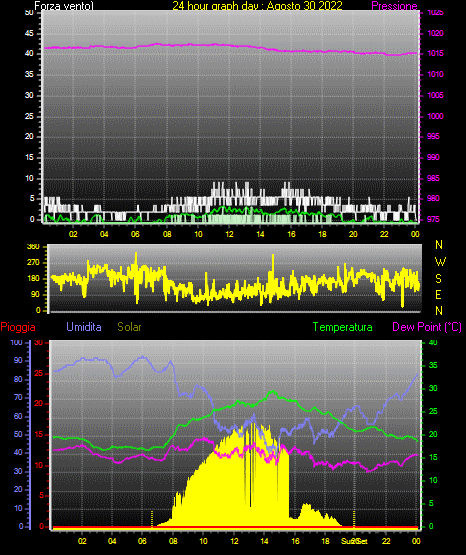Click the '100' humidity axis value

click(17, 343)
